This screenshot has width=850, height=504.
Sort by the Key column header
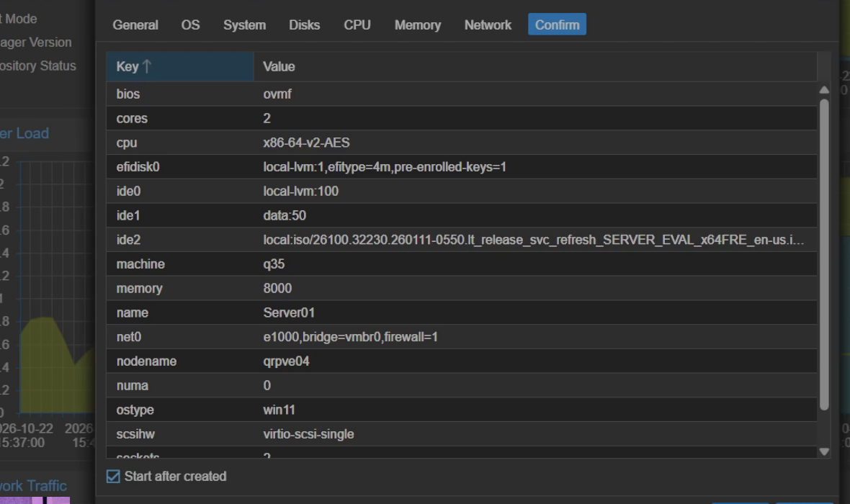click(x=180, y=67)
